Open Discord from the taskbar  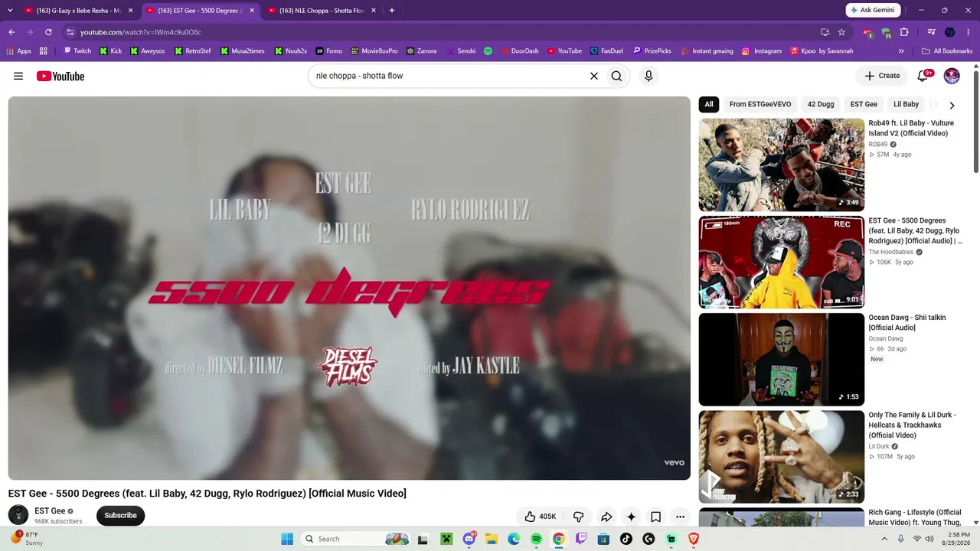[x=469, y=539]
